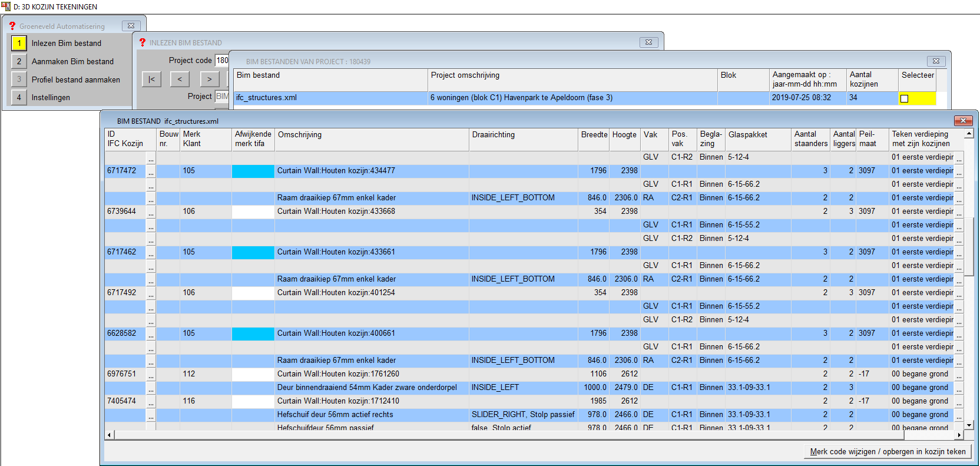Choose Profiel bestand aanmaken menu entry

pos(75,80)
